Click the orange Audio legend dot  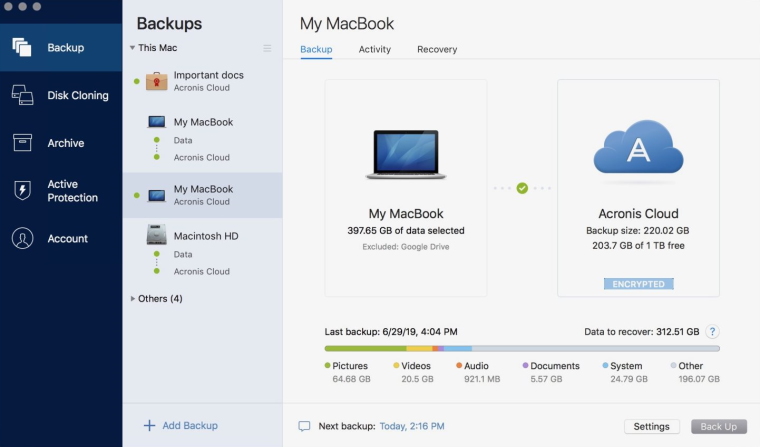pos(459,366)
